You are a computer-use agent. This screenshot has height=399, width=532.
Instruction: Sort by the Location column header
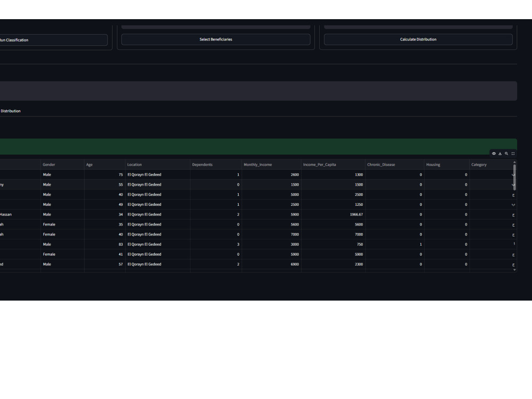pos(158,164)
